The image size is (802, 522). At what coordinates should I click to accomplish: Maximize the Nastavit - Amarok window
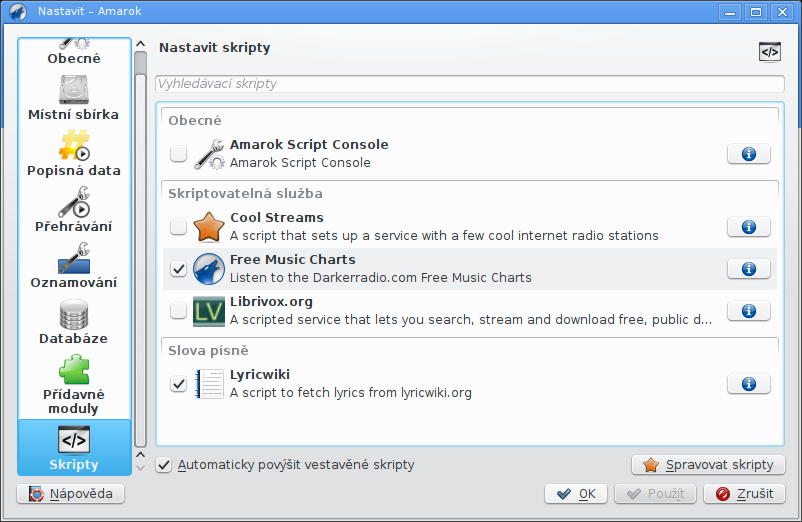click(x=756, y=12)
